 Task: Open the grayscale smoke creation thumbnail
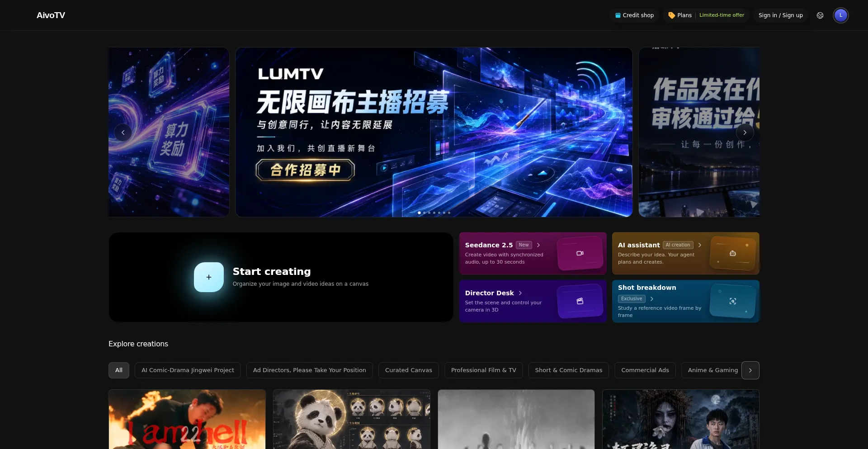[516, 419]
